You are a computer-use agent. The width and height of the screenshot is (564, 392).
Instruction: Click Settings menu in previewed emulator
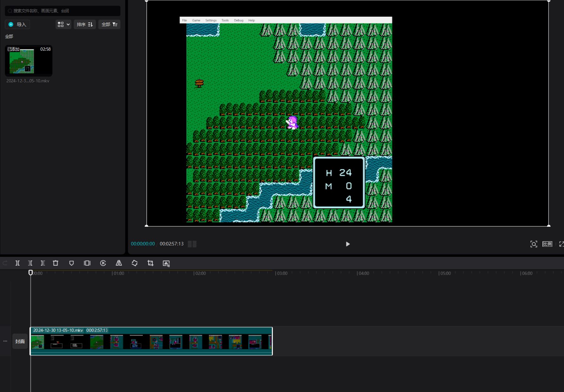coord(211,20)
